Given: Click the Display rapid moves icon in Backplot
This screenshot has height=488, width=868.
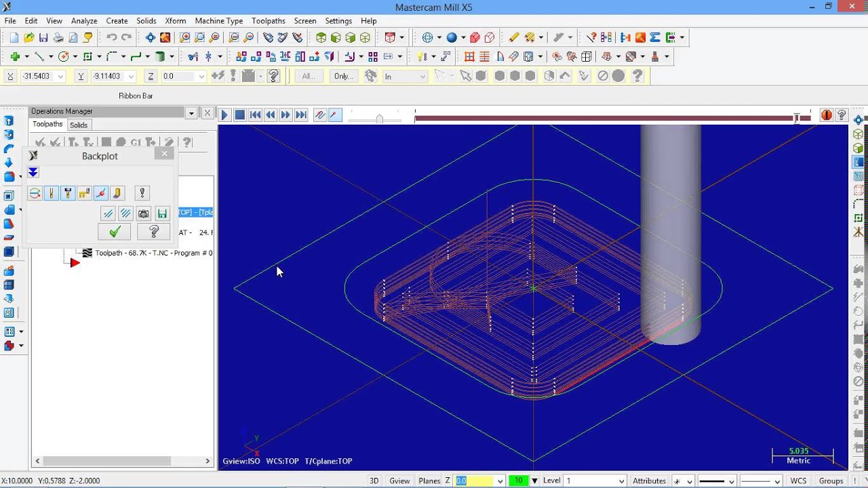Looking at the screenshot, I should pos(84,193).
